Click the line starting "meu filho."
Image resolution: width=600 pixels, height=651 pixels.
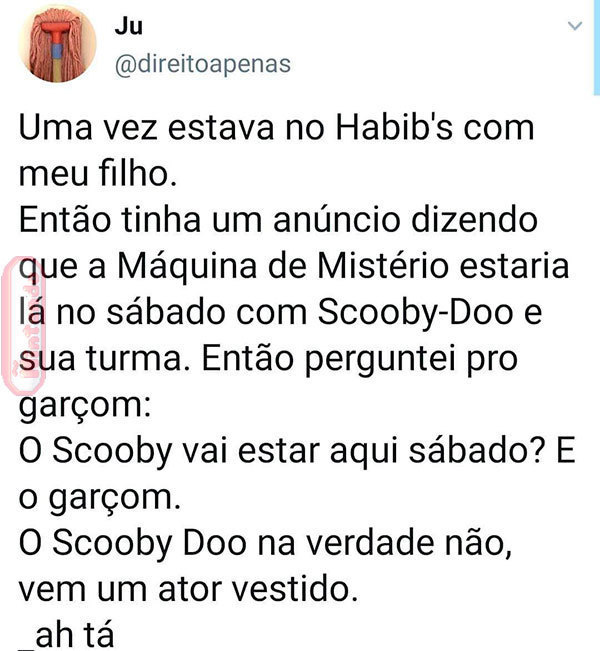98,174
